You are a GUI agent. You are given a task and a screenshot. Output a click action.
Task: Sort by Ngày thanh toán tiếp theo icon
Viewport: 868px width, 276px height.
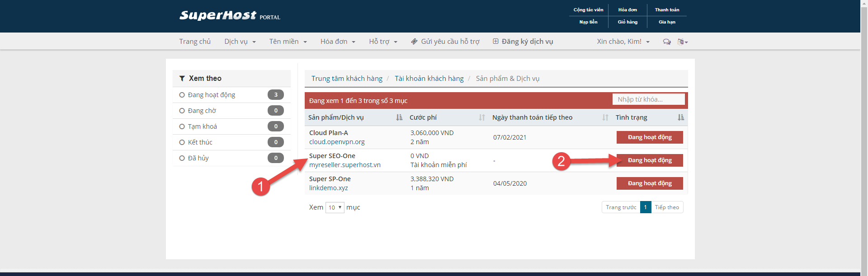click(x=605, y=117)
